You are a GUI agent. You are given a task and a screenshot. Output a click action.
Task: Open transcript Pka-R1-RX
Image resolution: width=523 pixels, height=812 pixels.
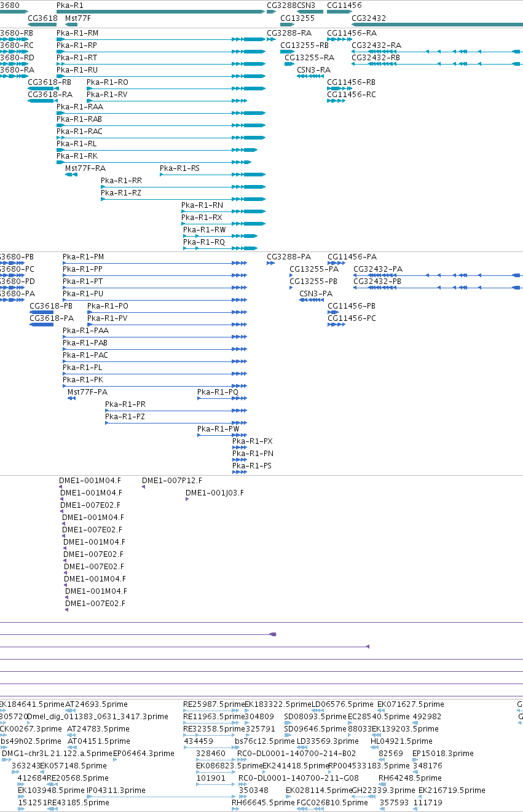point(202,218)
